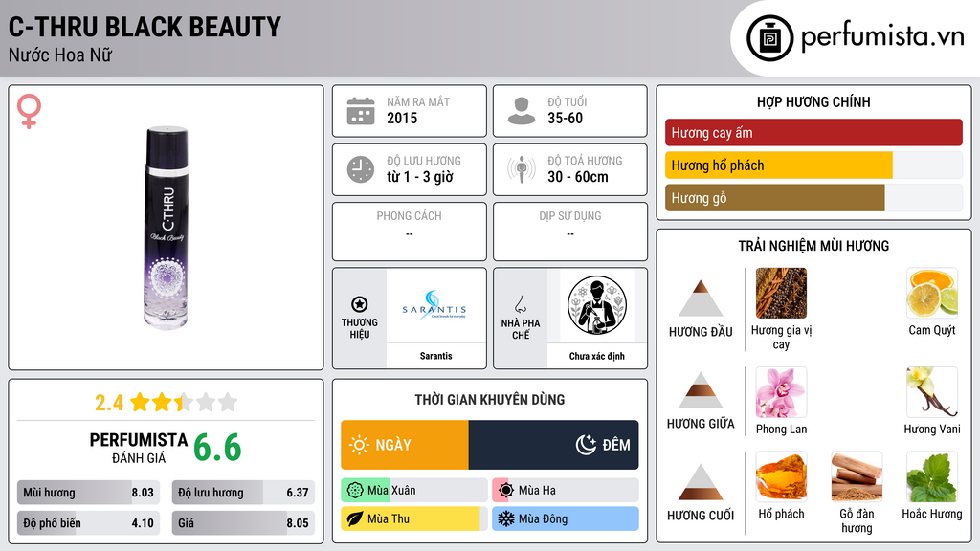Open the Sarantis brand logo
Image resolution: width=980 pixels, height=551 pixels.
tap(435, 305)
